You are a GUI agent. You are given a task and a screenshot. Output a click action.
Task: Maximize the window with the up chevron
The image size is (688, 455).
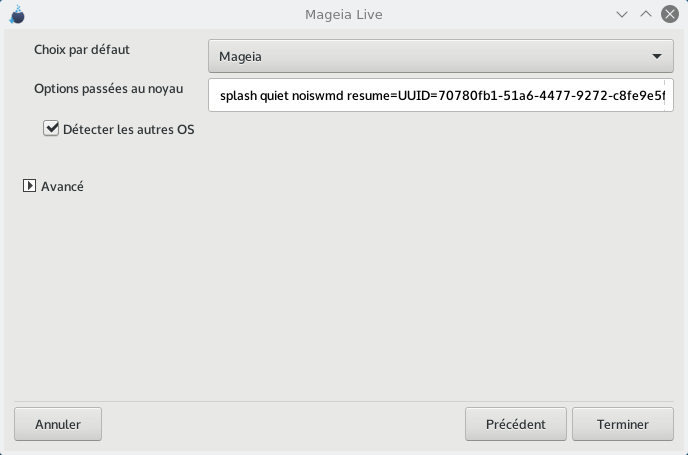645,14
